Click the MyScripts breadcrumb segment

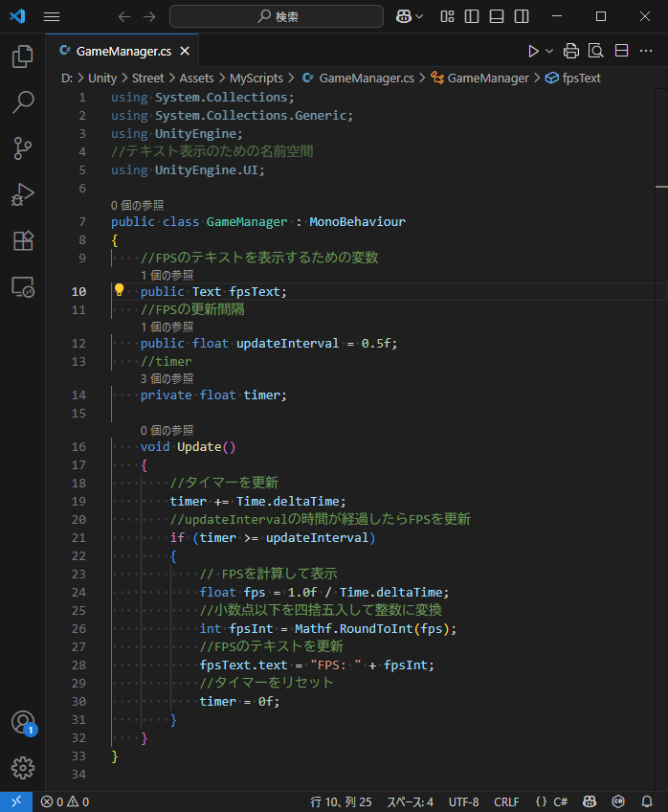click(256, 79)
